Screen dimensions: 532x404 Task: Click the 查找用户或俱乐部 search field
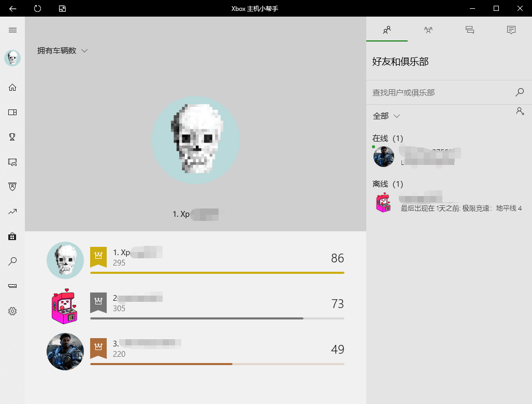(x=443, y=92)
